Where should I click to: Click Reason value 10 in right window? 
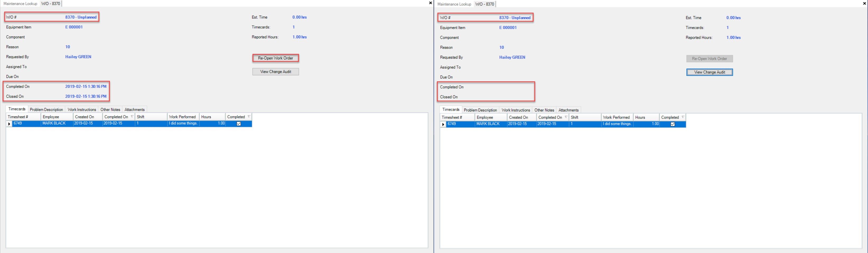click(x=502, y=48)
